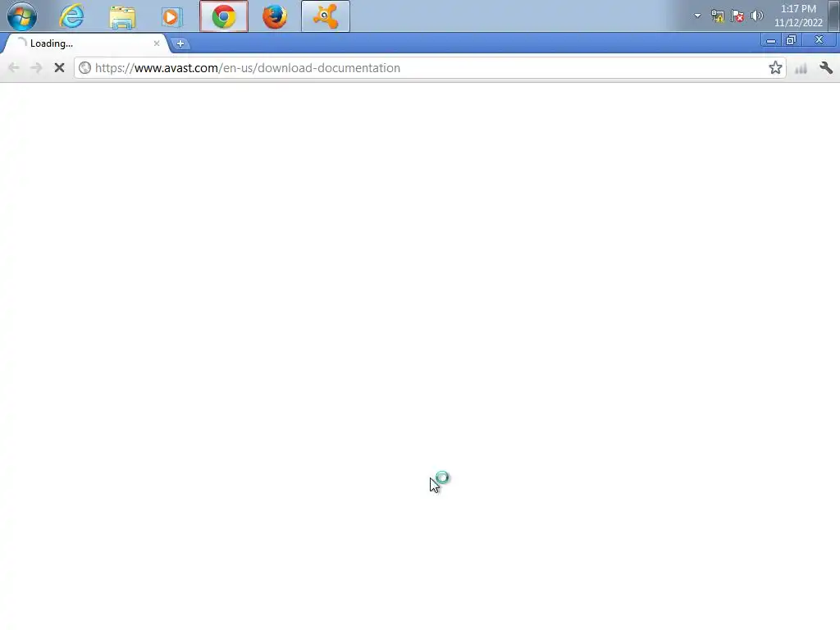This screenshot has width=840, height=630.
Task: Restore down the Chrome window
Action: coord(791,40)
